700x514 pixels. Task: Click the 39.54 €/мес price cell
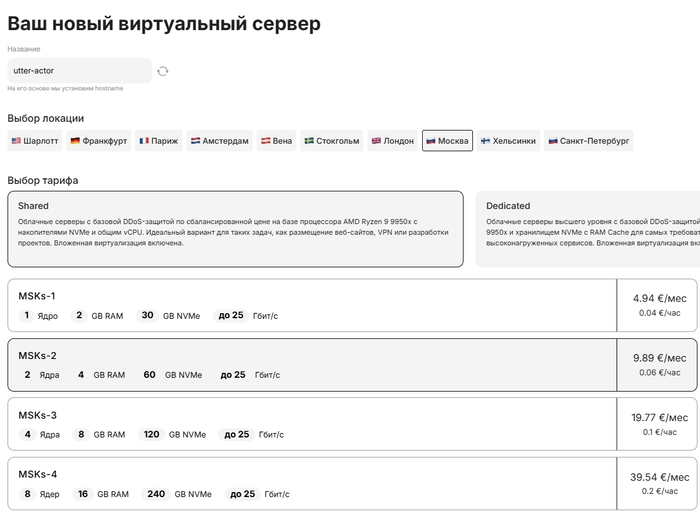pos(659,484)
